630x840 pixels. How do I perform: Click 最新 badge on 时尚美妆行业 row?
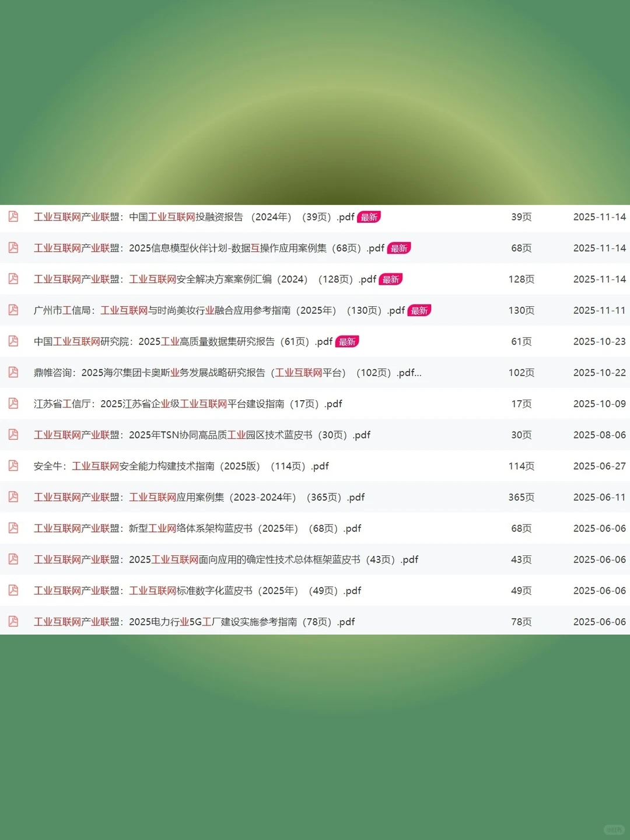419,310
